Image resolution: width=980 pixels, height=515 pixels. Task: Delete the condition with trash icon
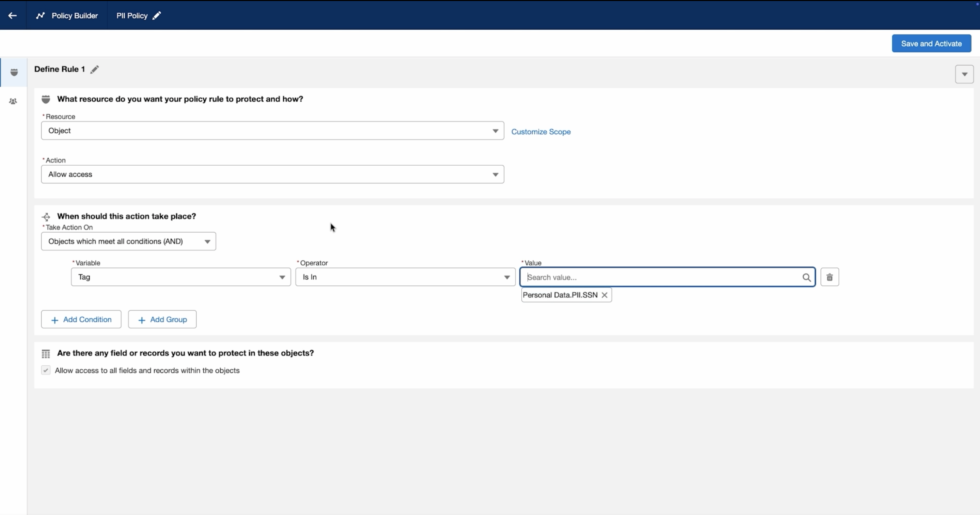point(829,277)
